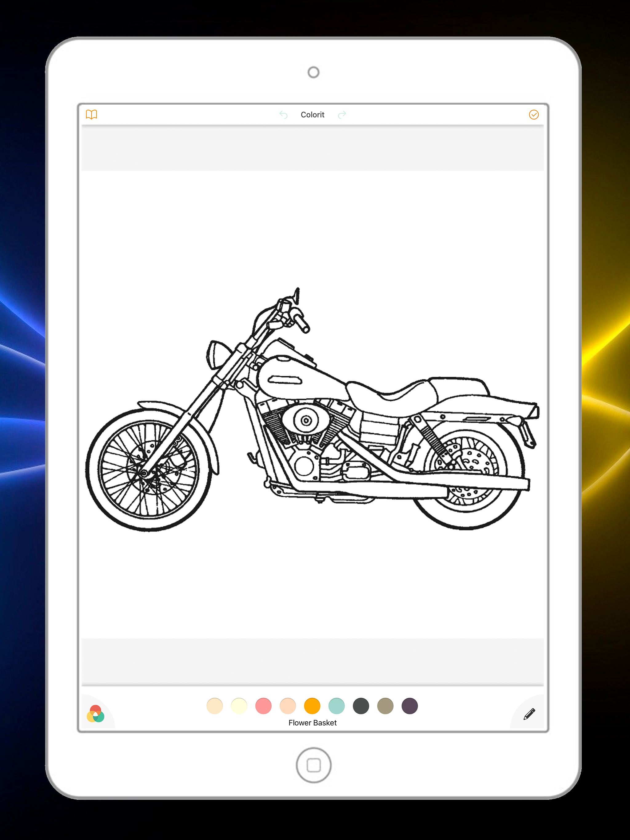Click the undo arrow

(283, 115)
